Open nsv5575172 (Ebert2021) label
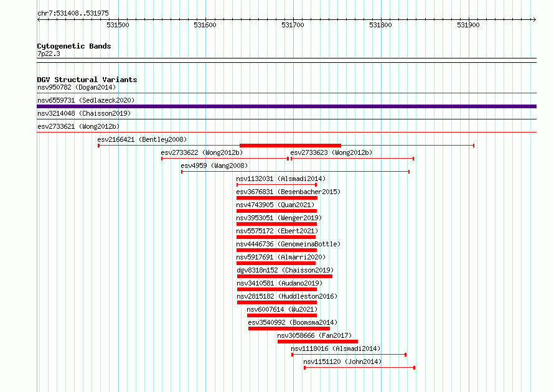554x392 pixels. point(277,231)
